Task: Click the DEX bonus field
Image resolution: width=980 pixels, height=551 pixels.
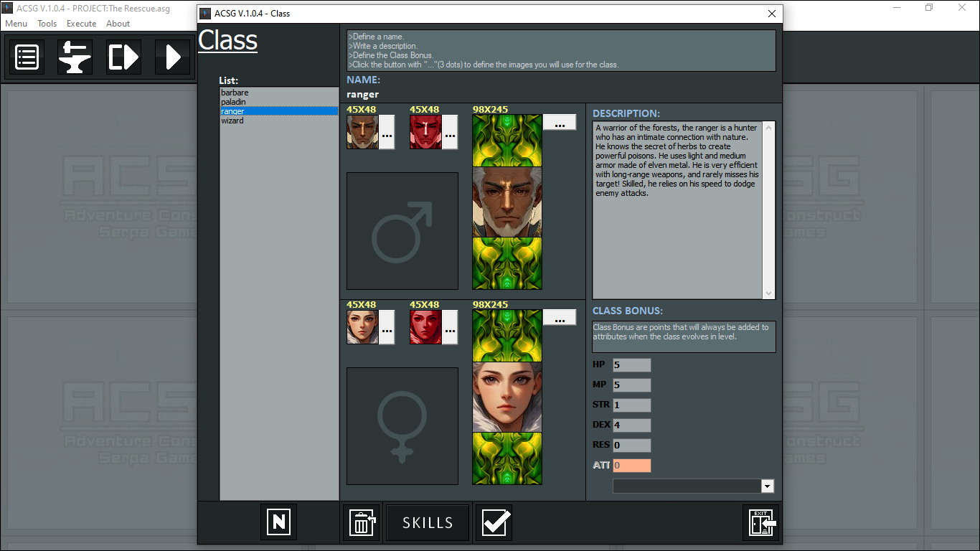Action: [632, 425]
